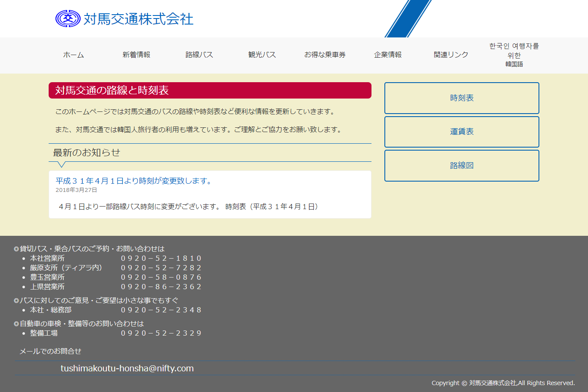Click 本社・総務部 phone number 0920-52-2348
The image size is (588, 392).
[x=161, y=310]
